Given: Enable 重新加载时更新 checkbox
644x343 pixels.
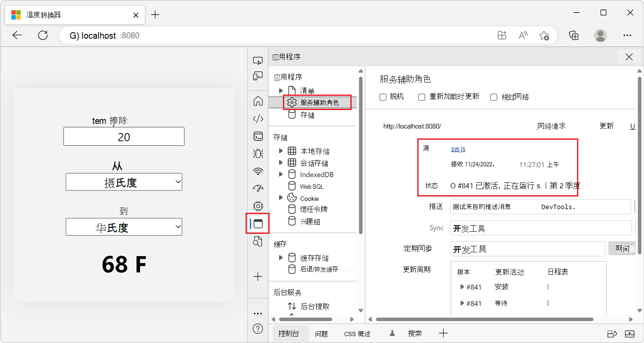Looking at the screenshot, I should click(422, 97).
